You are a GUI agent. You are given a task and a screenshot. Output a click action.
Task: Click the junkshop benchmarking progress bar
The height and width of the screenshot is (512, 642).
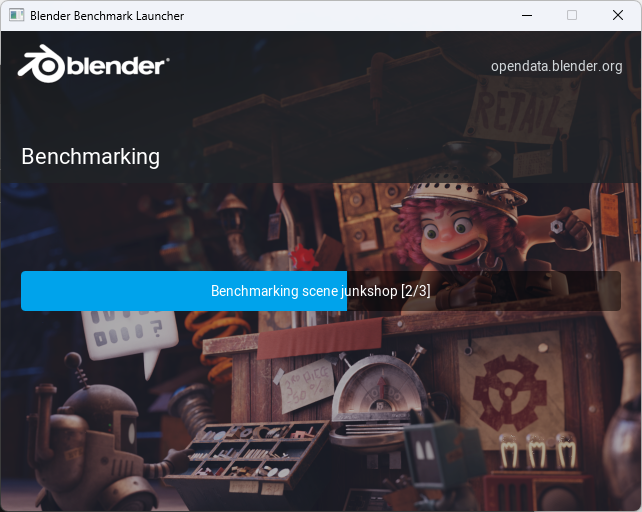tap(321, 291)
